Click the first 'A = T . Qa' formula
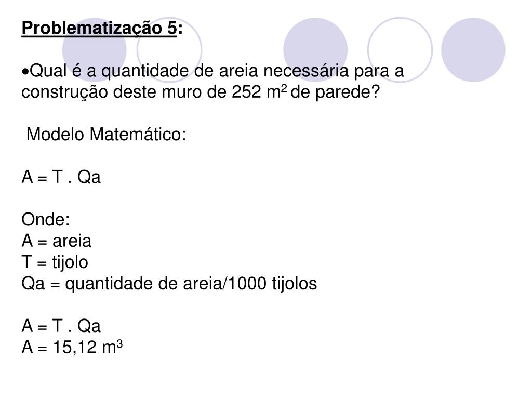This screenshot has width=532, height=399. pyautogui.click(x=61, y=177)
